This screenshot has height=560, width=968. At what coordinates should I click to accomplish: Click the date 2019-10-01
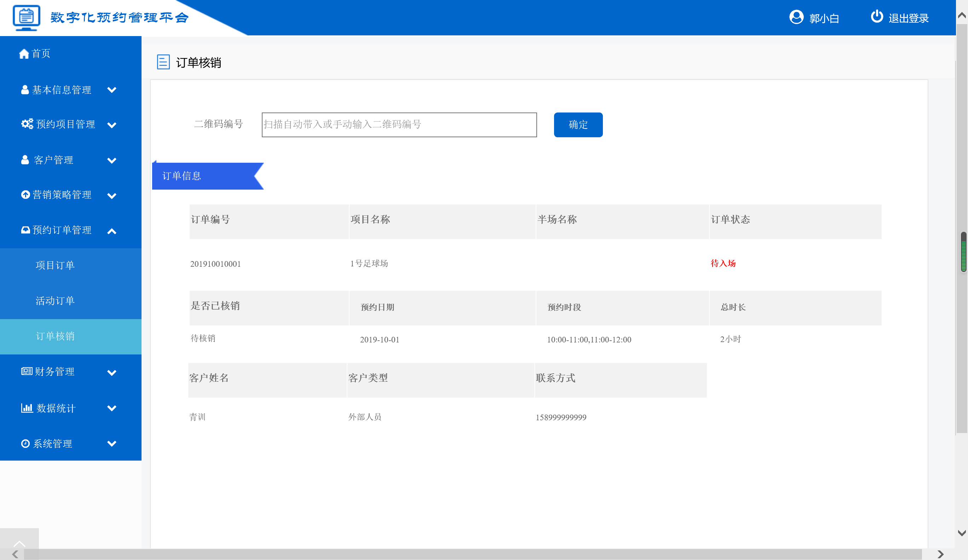380,340
